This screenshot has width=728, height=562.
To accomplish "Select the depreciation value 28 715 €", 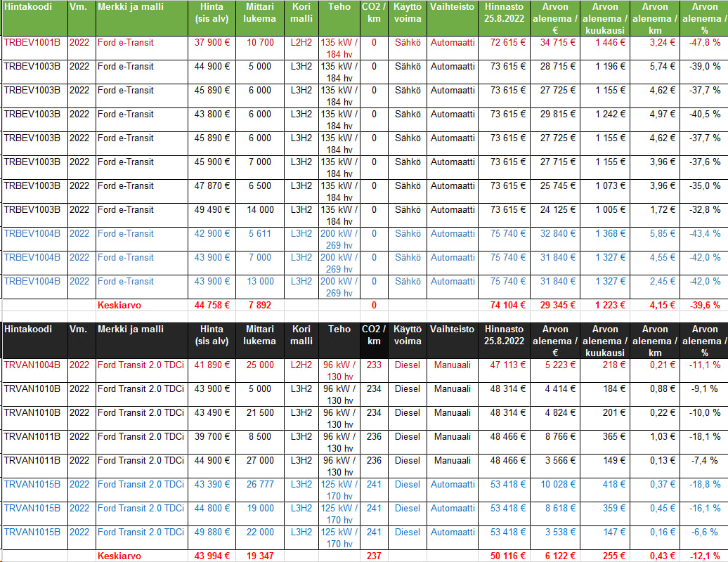I will click(555, 72).
